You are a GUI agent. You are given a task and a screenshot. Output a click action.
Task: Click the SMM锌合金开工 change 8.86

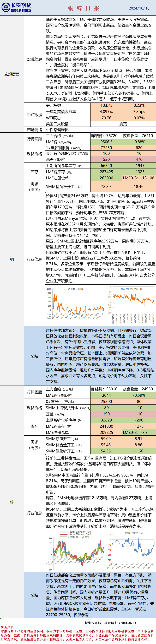click(139, 445)
